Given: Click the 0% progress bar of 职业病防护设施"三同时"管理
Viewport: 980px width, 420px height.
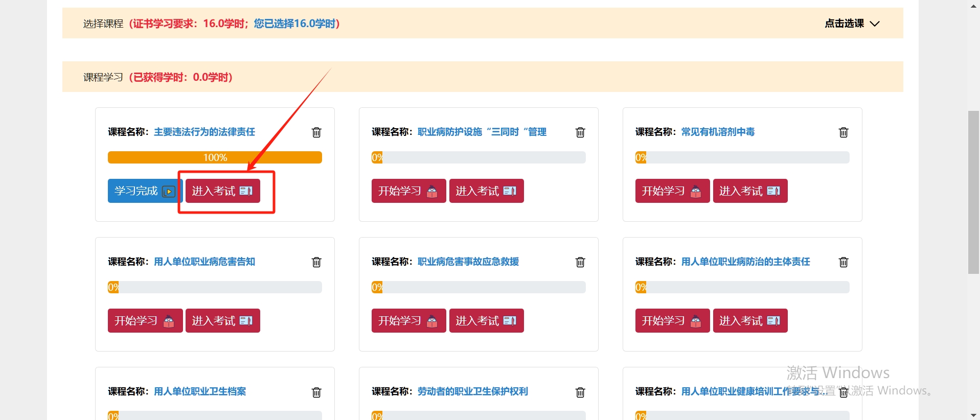Looking at the screenshot, I should 478,157.
